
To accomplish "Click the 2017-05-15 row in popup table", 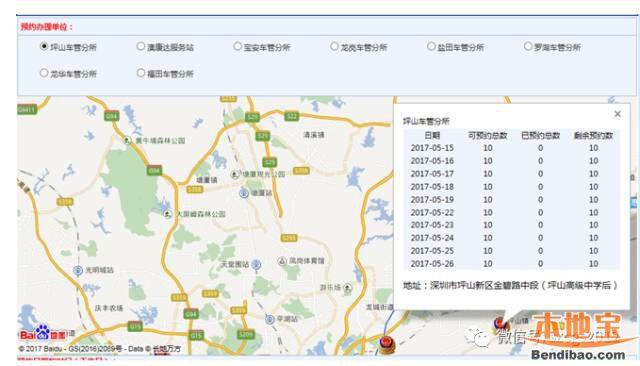I will (511, 148).
